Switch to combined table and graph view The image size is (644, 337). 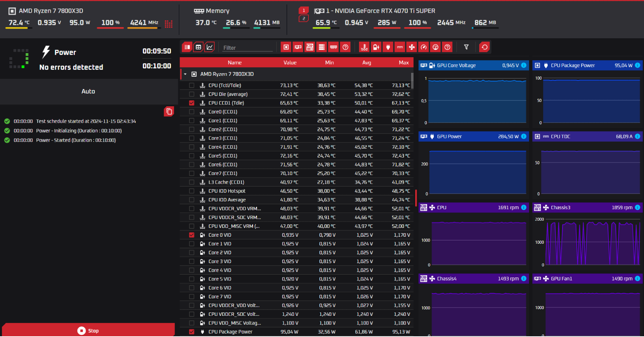187,47
